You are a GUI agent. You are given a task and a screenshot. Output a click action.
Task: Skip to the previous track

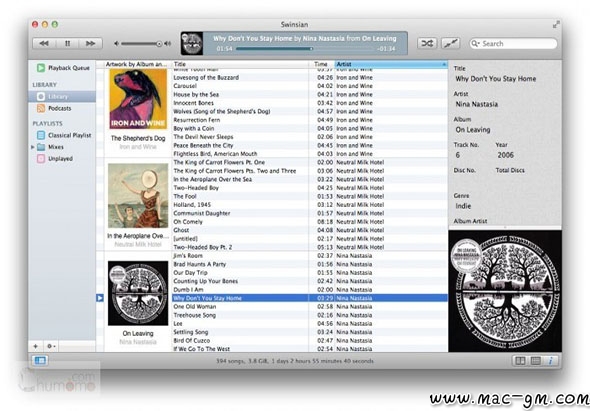(44, 43)
